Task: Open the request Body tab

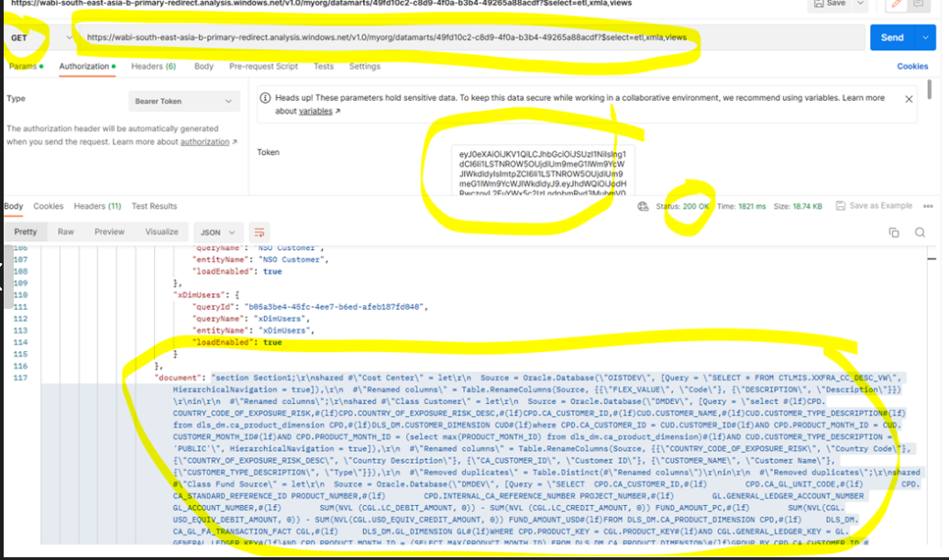Action: 204,67
